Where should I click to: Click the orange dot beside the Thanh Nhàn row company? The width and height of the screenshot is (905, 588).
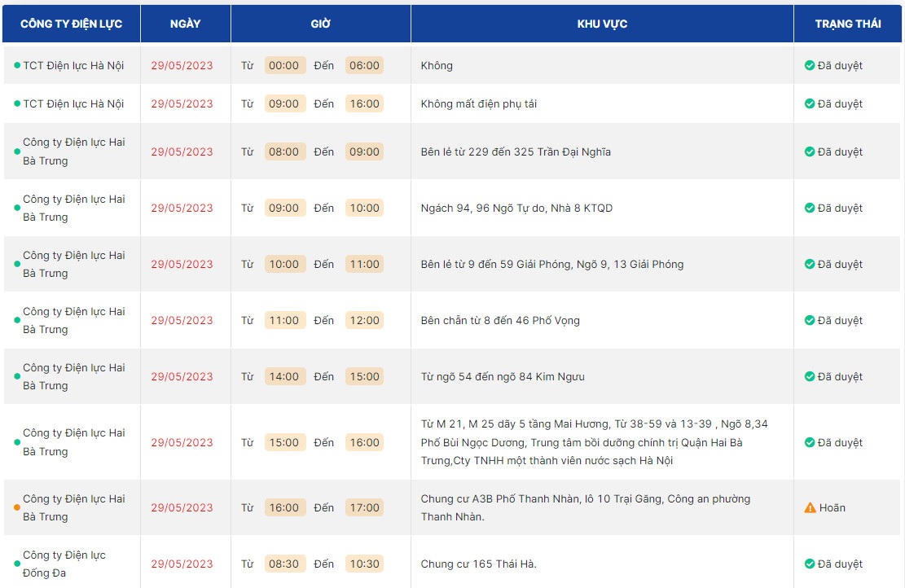16,507
